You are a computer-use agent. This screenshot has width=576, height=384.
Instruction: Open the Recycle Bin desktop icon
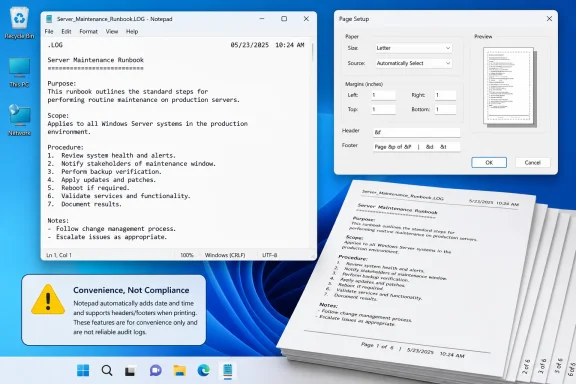(19, 23)
